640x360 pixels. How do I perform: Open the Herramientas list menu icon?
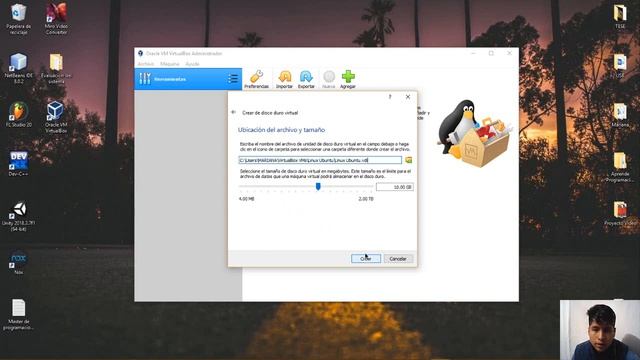point(233,79)
